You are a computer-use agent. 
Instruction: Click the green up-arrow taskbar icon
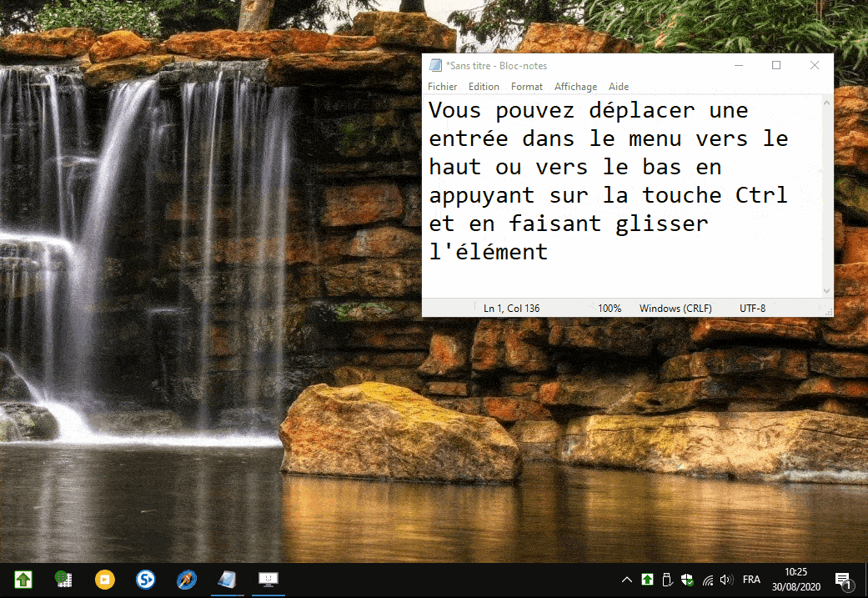[x=23, y=580]
